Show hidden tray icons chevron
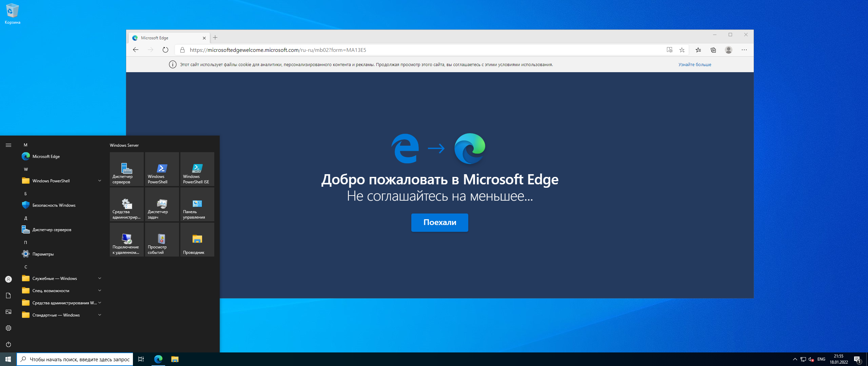The width and height of the screenshot is (868, 366). pos(795,359)
